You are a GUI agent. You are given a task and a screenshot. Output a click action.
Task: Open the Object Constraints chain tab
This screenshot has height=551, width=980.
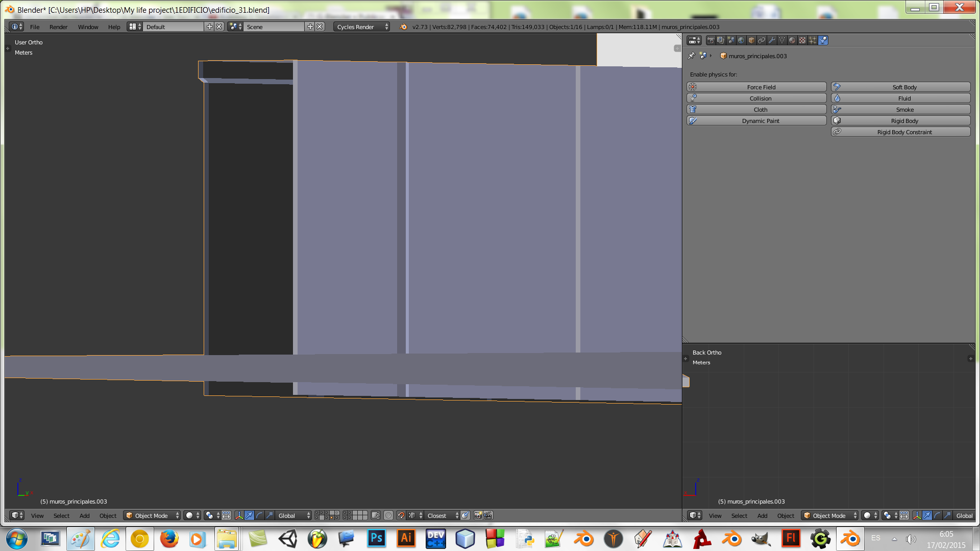click(762, 40)
